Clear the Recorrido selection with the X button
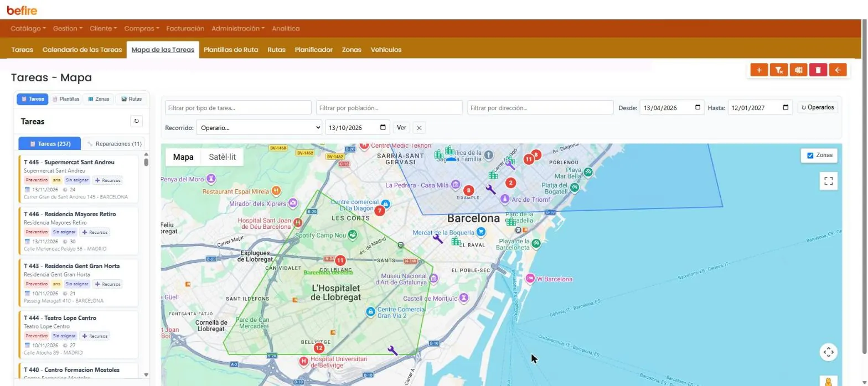Viewport: 868px width, 386px height. click(x=419, y=128)
